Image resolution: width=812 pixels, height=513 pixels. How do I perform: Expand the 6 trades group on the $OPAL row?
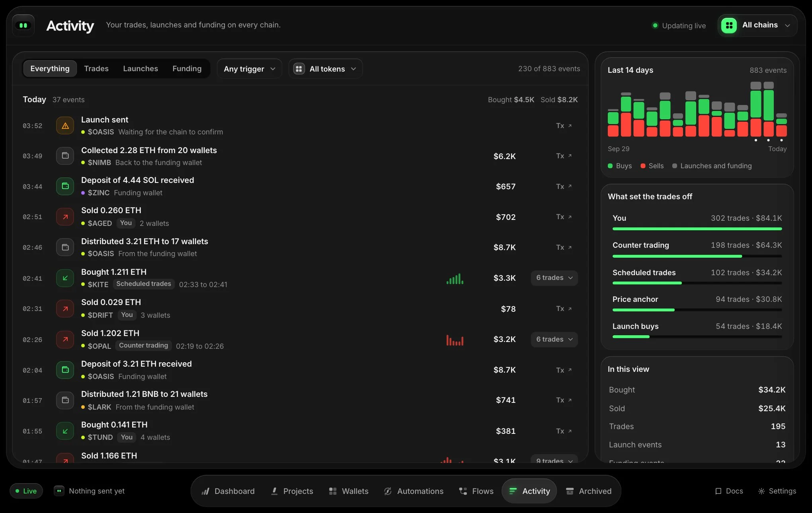(554, 340)
